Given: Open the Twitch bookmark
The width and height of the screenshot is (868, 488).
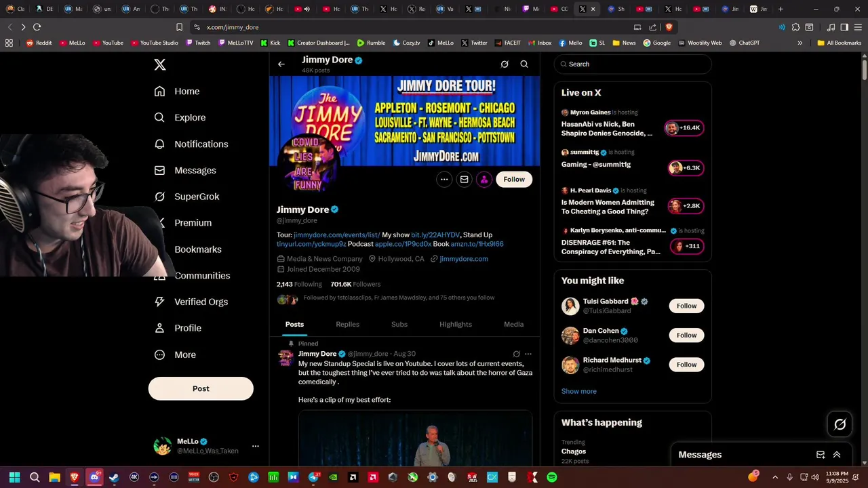Looking at the screenshot, I should pyautogui.click(x=197, y=43).
